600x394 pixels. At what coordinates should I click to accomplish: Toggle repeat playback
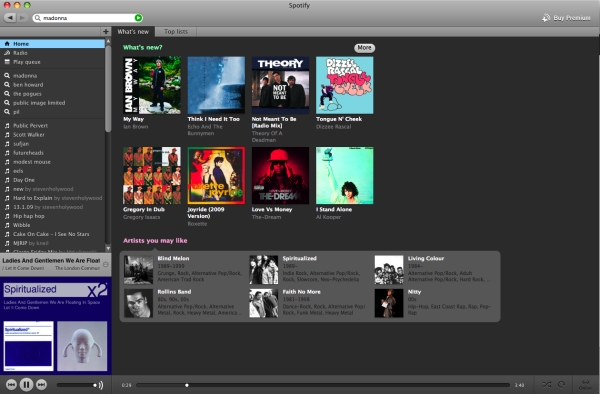[561, 384]
